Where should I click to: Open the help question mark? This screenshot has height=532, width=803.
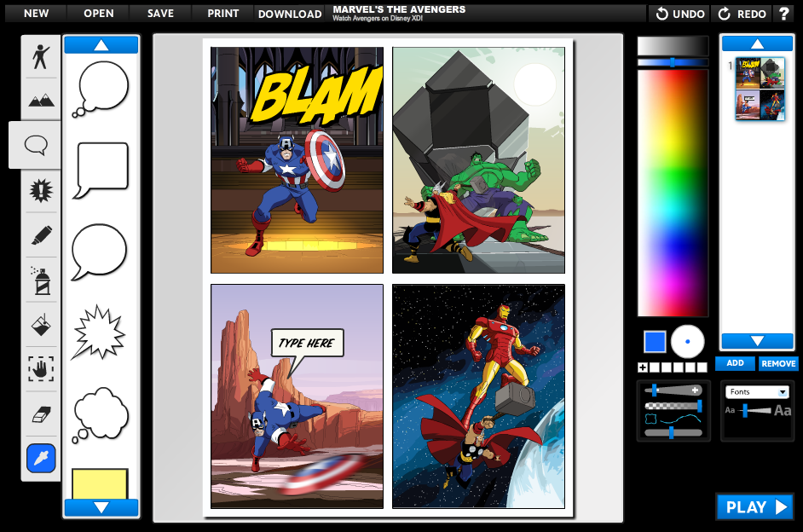(x=783, y=14)
